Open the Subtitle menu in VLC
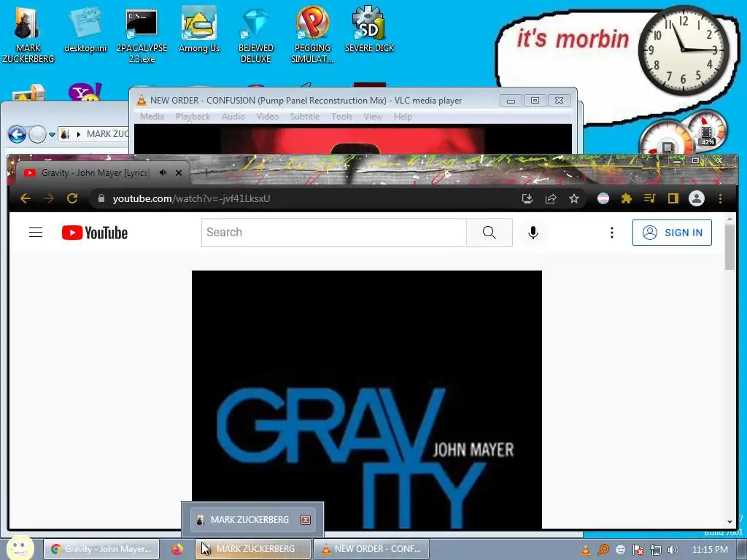 tap(305, 117)
